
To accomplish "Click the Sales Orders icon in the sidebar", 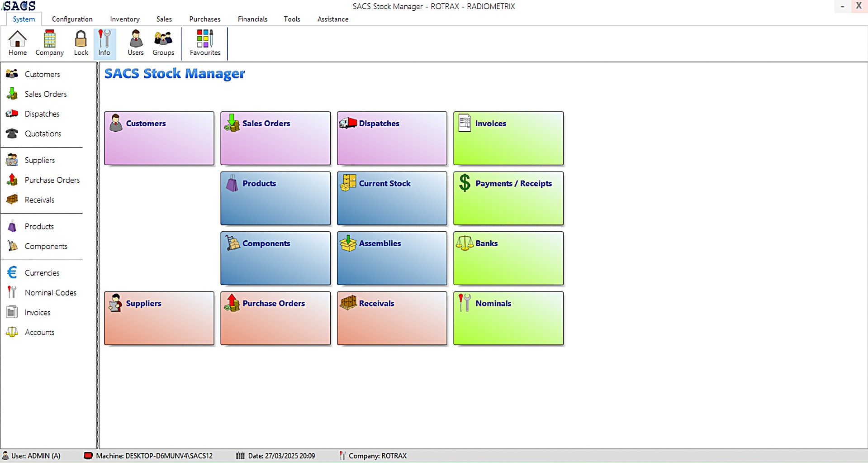I will click(x=12, y=94).
